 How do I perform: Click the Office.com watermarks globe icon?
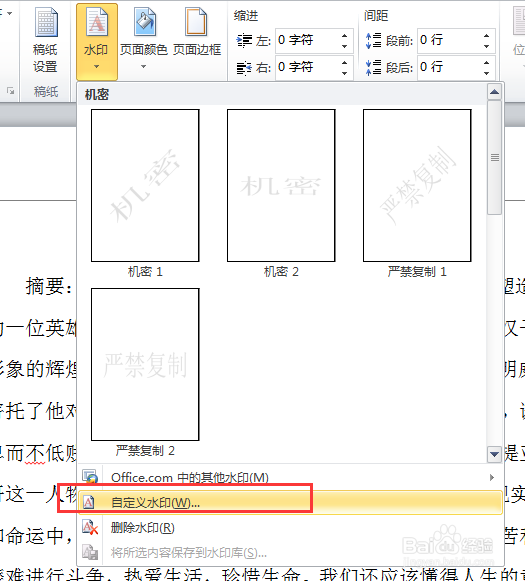coord(90,477)
